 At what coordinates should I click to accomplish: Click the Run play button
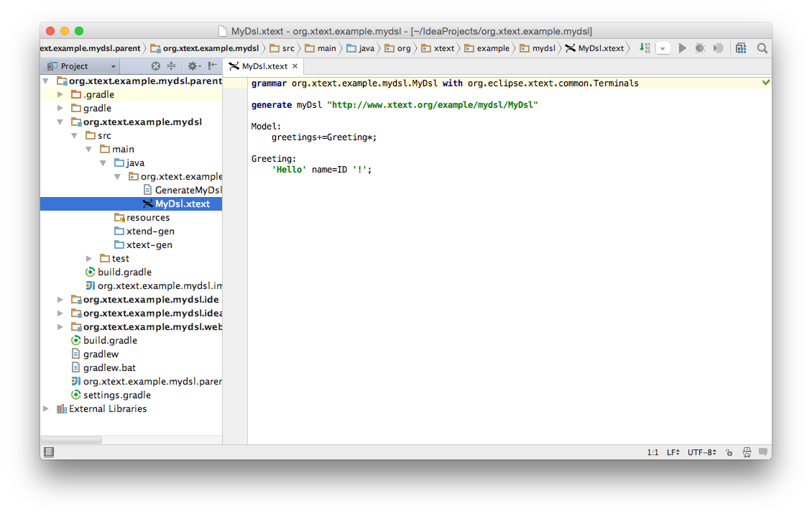pyautogui.click(x=683, y=48)
